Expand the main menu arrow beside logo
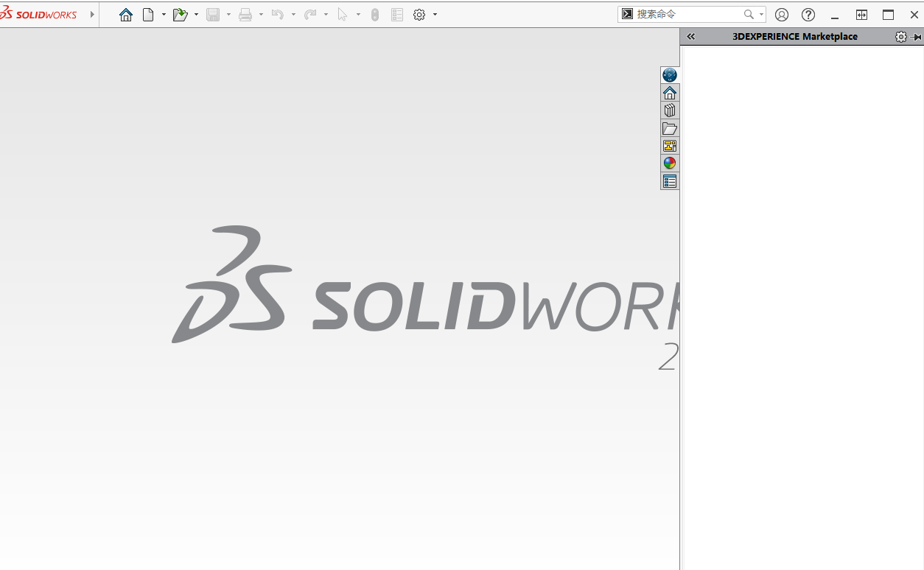Image resolution: width=924 pixels, height=570 pixels. [92, 15]
